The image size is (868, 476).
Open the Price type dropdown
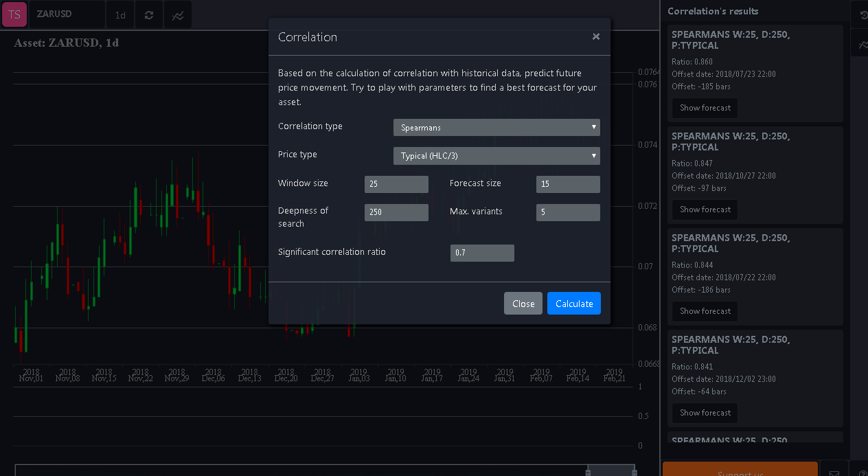coord(496,156)
